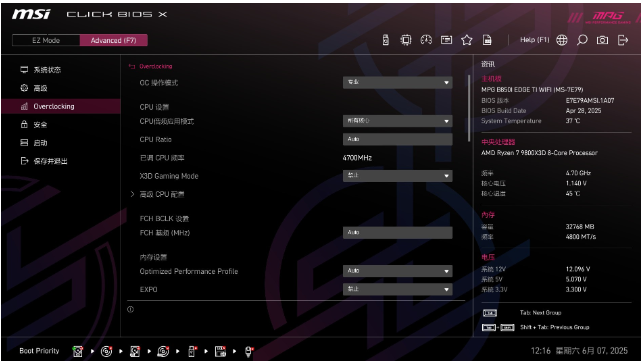643x364 pixels.
Task: Open Favorites via the star icon
Action: (x=467, y=40)
